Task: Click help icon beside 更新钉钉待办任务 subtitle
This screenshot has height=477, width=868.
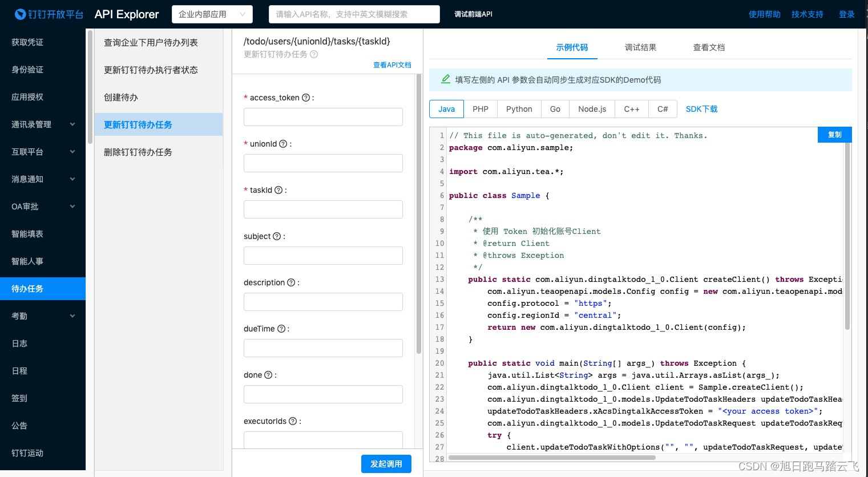Action: 314,54
